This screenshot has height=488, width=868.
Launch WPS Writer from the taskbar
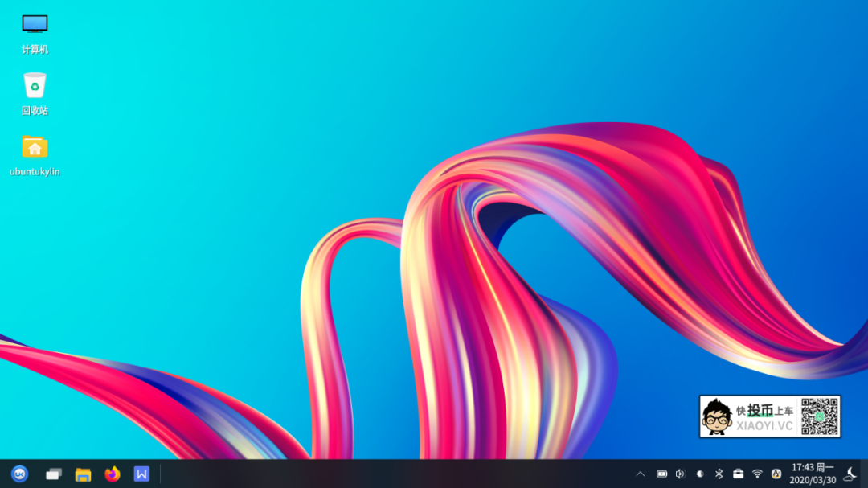click(x=141, y=474)
